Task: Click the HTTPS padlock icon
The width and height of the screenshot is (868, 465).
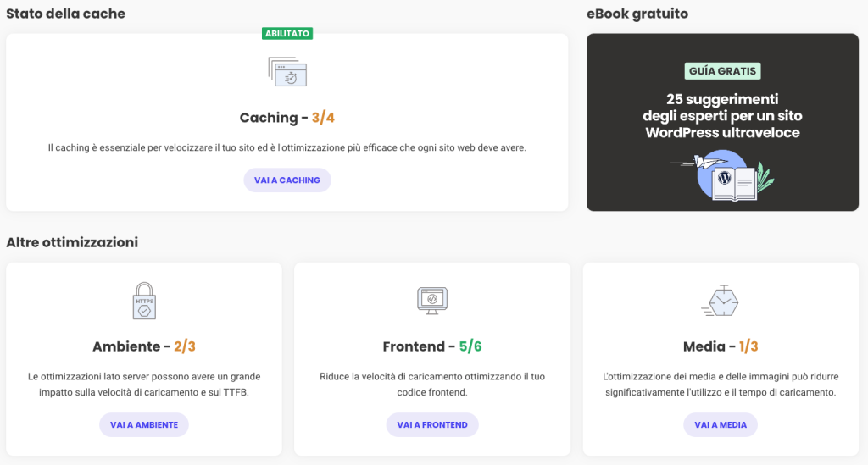Action: tap(144, 301)
